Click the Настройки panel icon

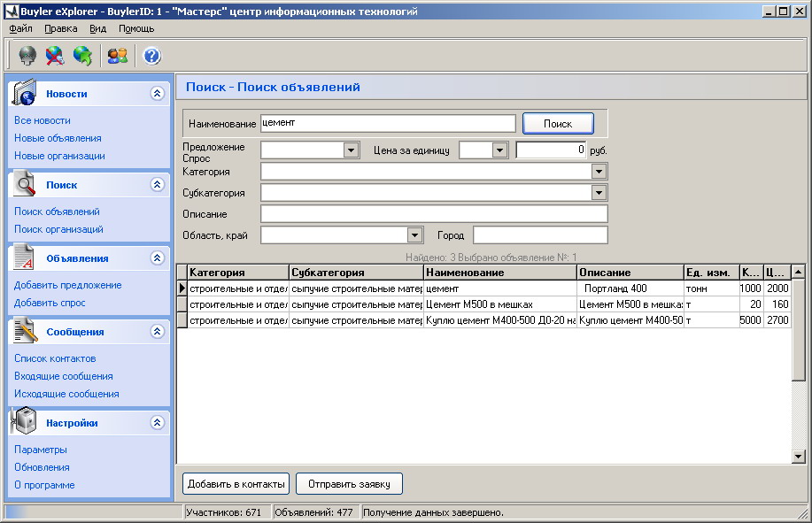click(x=23, y=422)
